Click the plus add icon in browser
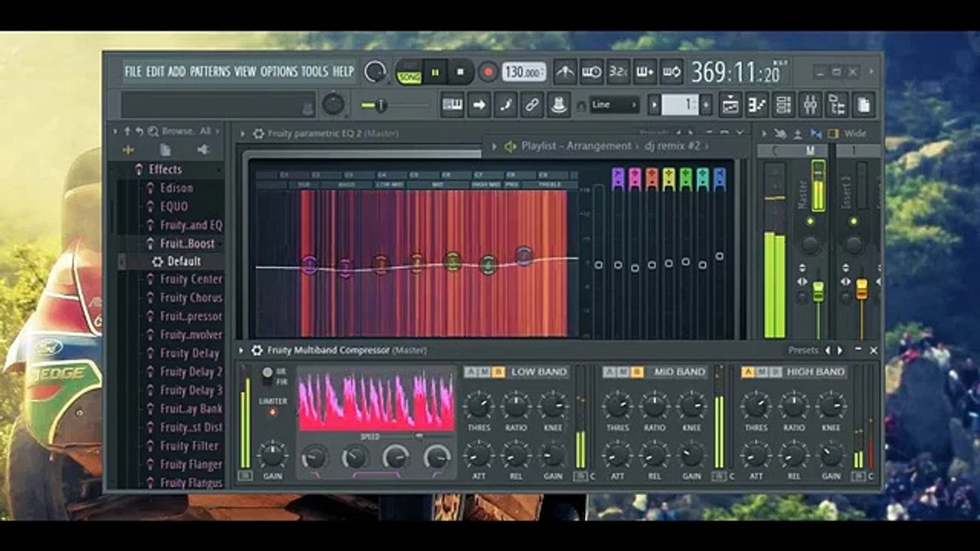The image size is (980, 551). point(128,150)
